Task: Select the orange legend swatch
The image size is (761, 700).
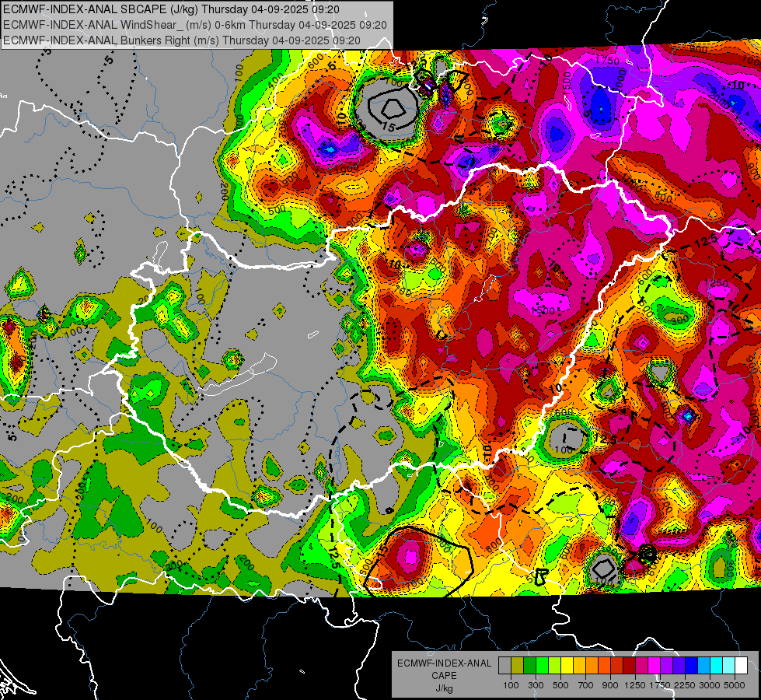Action: pyautogui.click(x=592, y=666)
